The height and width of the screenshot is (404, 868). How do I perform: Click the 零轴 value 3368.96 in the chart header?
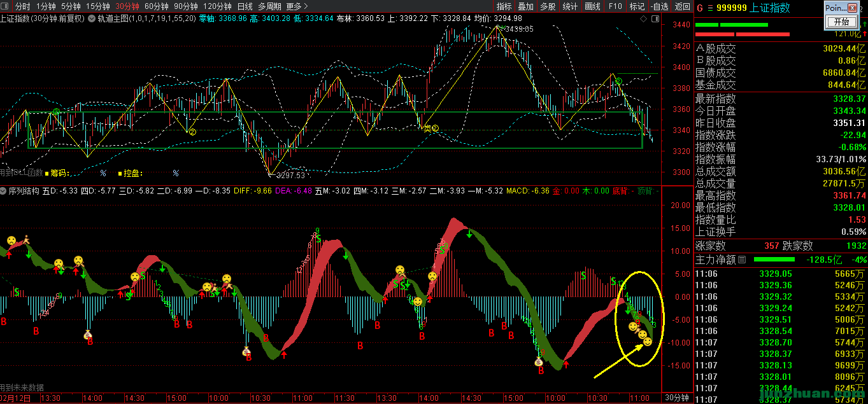233,18
